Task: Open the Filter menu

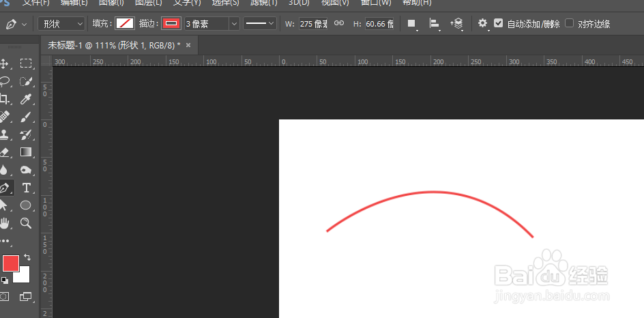Action: (x=264, y=3)
